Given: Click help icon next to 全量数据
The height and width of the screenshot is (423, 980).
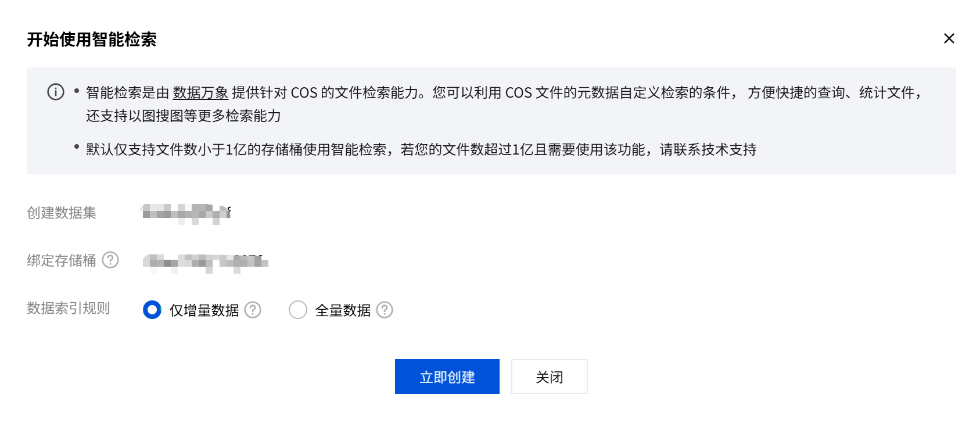Looking at the screenshot, I should pos(385,310).
